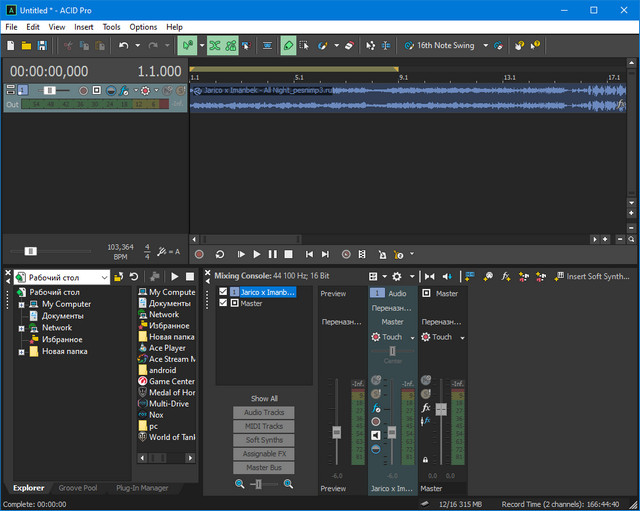
Task: Open the Insert menu
Action: [x=84, y=27]
